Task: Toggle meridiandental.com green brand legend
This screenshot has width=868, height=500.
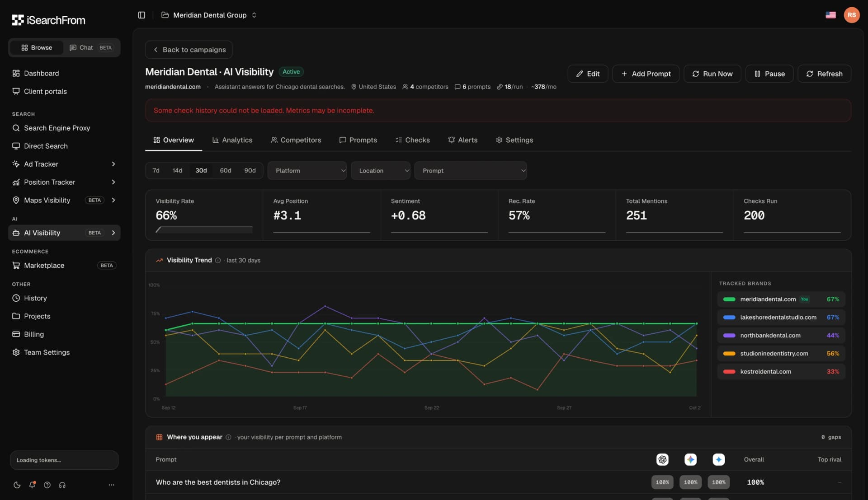Action: pyautogui.click(x=781, y=299)
